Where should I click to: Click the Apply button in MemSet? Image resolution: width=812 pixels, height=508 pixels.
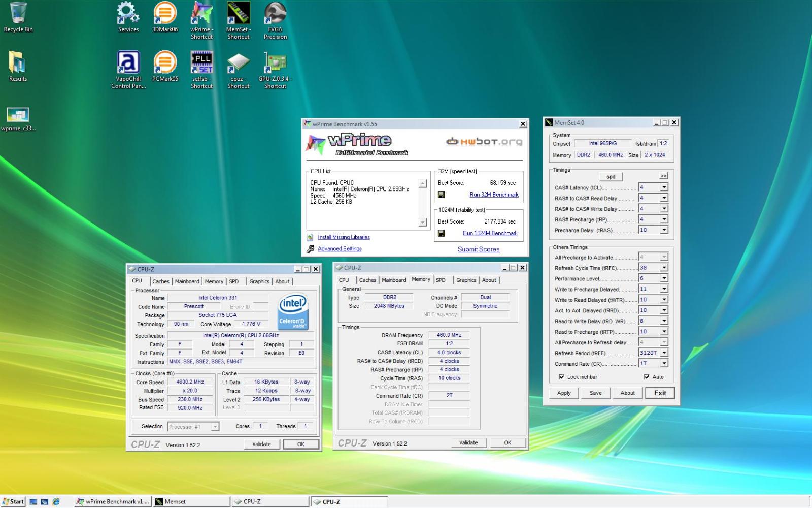point(564,393)
